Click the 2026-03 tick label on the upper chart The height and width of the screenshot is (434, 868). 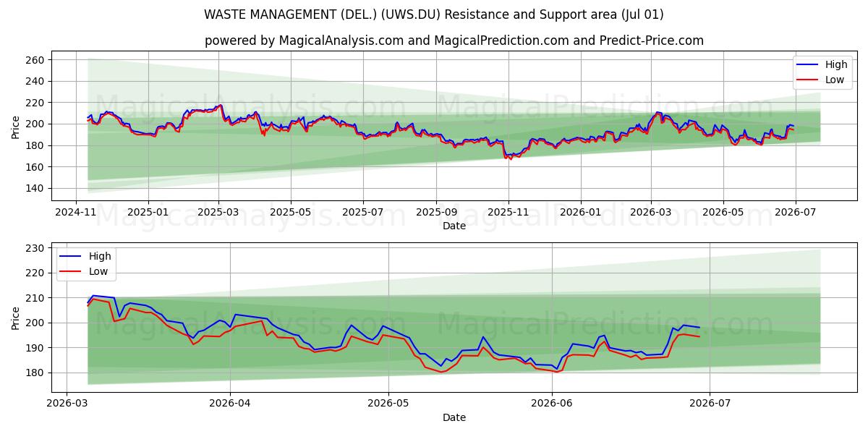650,213
